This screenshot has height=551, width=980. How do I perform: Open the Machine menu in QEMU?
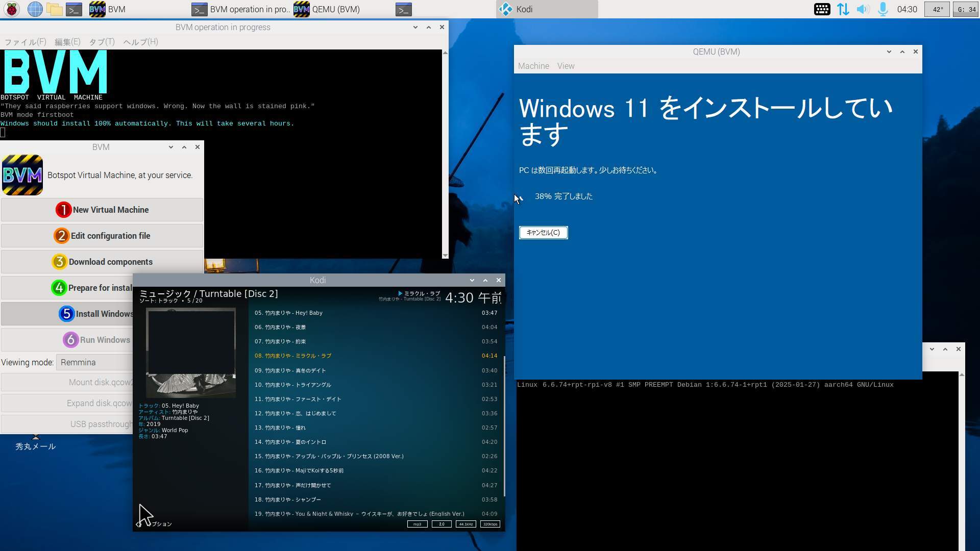[x=533, y=66]
